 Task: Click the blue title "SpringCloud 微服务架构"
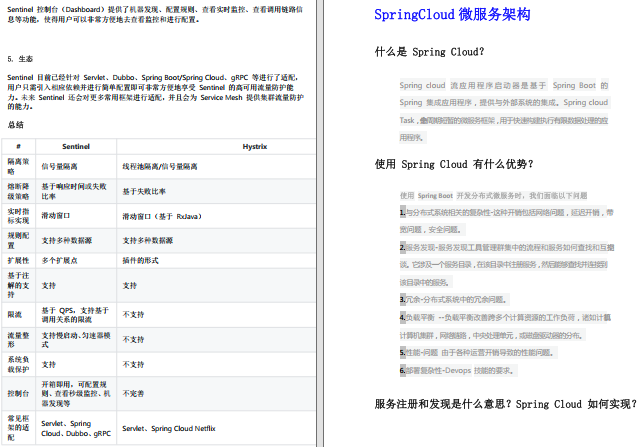452,14
